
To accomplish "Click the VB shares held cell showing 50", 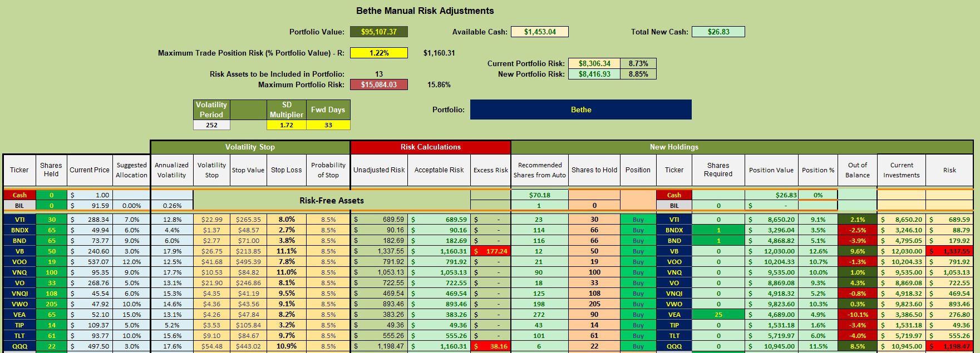I will [51, 251].
